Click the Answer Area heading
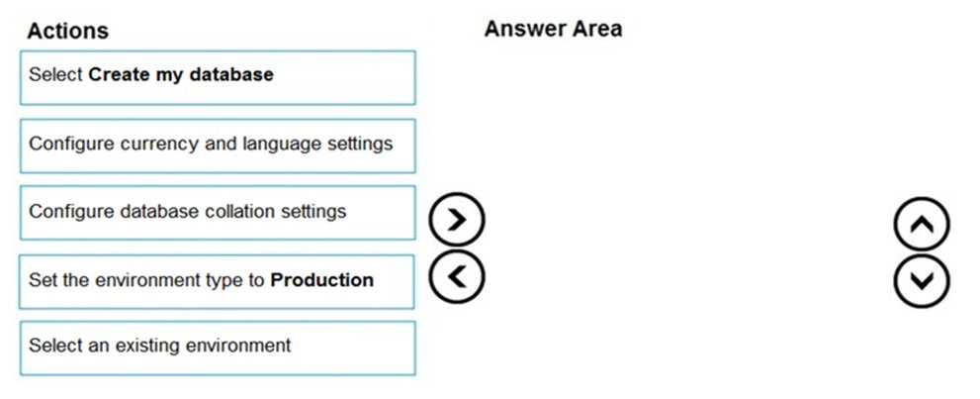Screen dimensions: 980x399 tap(553, 29)
